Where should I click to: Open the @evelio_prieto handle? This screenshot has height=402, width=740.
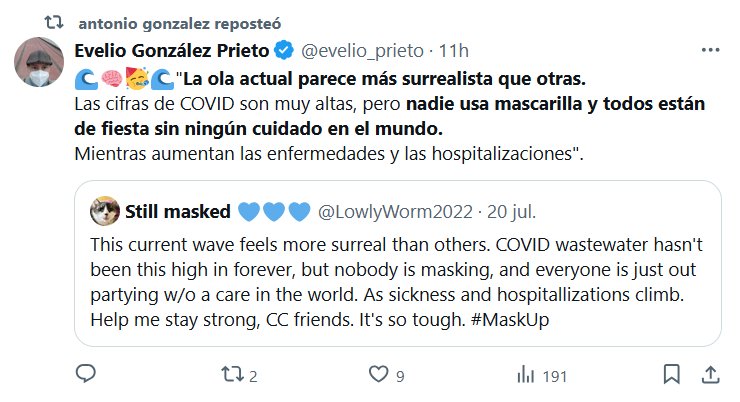(362, 51)
